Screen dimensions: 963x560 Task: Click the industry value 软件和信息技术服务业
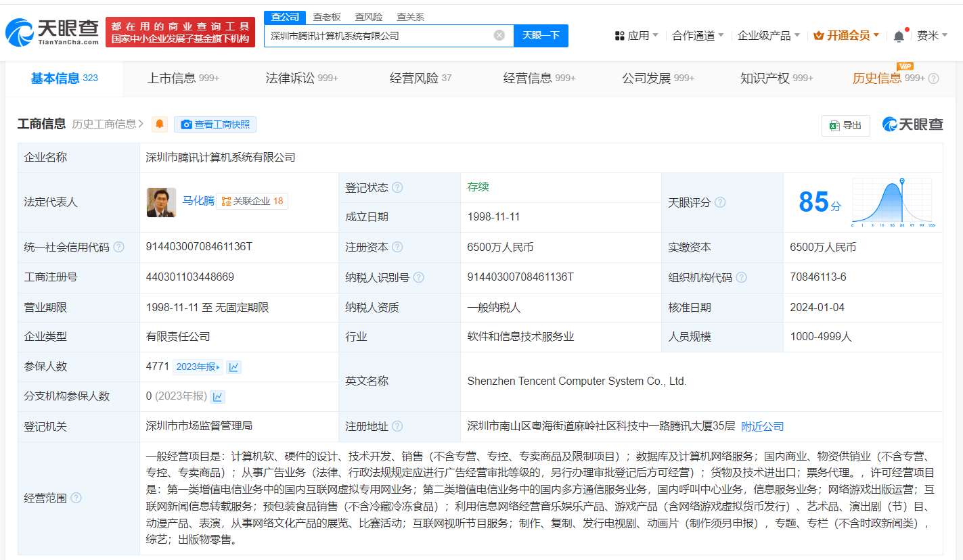coord(520,337)
